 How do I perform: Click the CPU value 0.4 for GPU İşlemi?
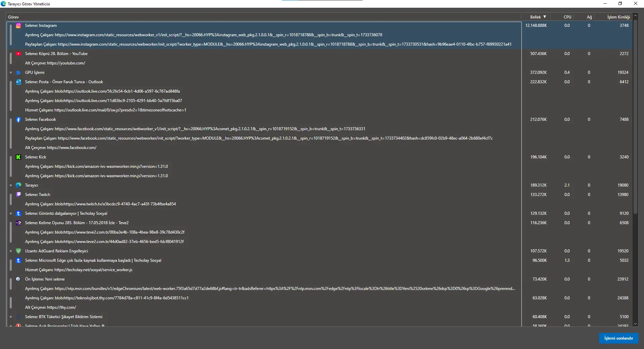(567, 72)
